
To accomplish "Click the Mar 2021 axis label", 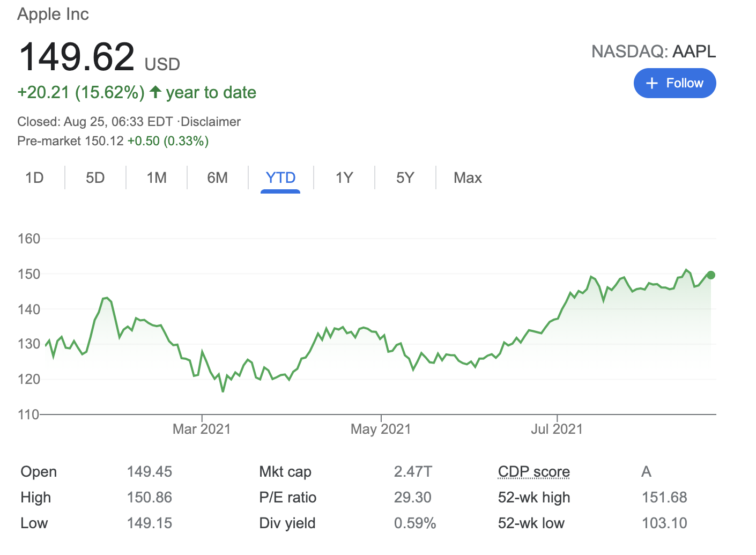I will coord(202,429).
